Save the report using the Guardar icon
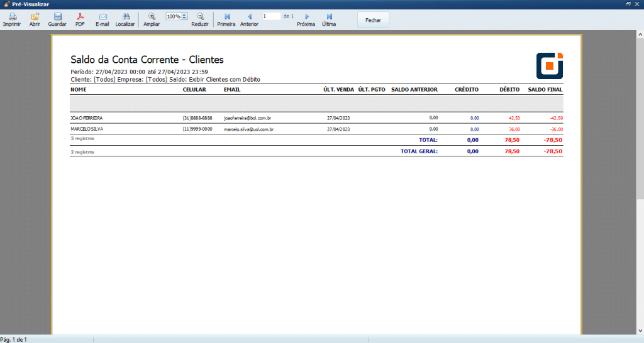This screenshot has height=343, width=644. click(57, 16)
